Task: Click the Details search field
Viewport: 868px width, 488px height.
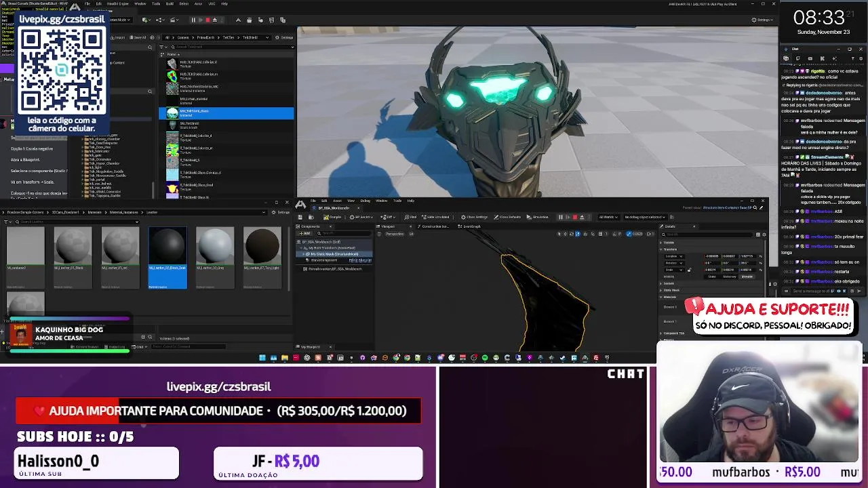Action: click(x=707, y=235)
